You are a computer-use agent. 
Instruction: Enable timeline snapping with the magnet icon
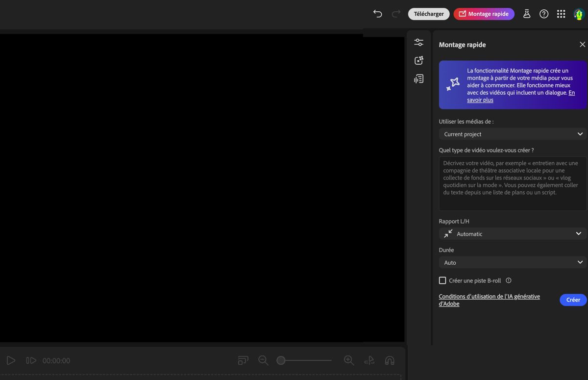(x=390, y=360)
